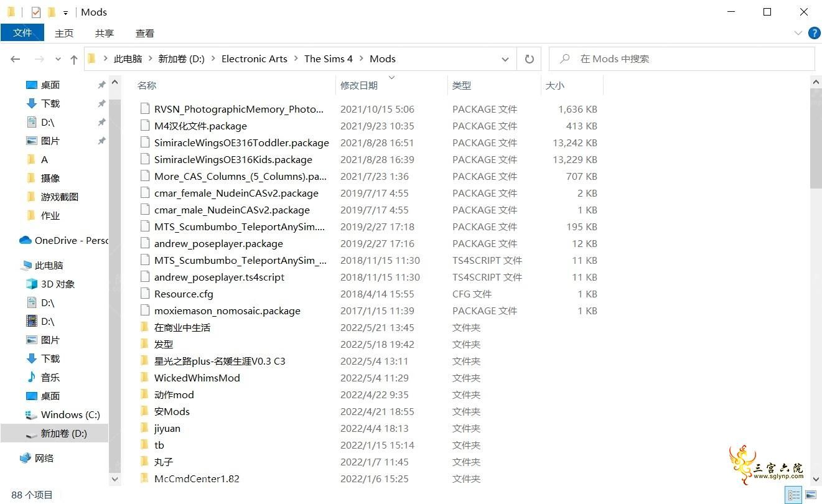Image resolution: width=822 pixels, height=504 pixels.
Task: Open the address bar history dropdown
Action: pyautogui.click(x=505, y=59)
